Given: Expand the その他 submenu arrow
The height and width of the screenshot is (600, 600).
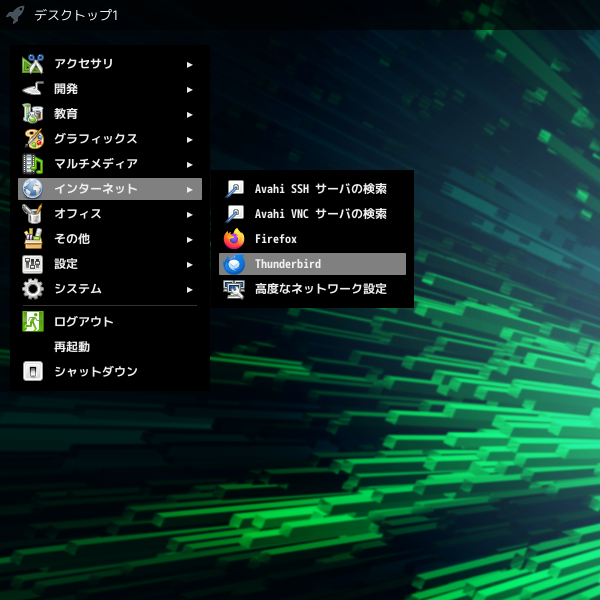Looking at the screenshot, I should click(189, 240).
